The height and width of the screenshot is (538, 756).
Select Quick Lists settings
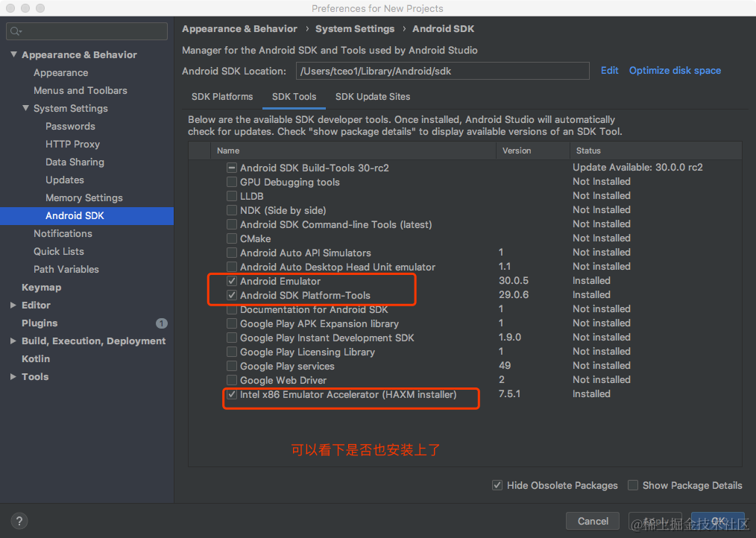(59, 251)
